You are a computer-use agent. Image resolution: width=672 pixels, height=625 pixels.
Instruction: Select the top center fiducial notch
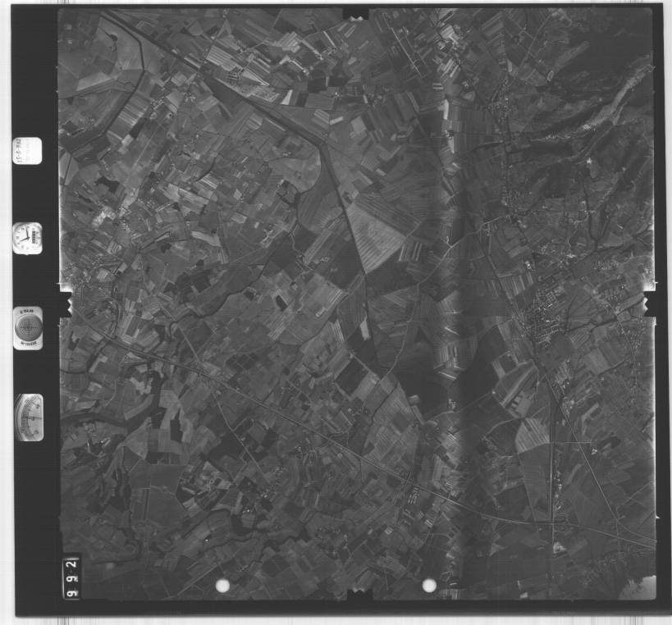[x=355, y=14]
